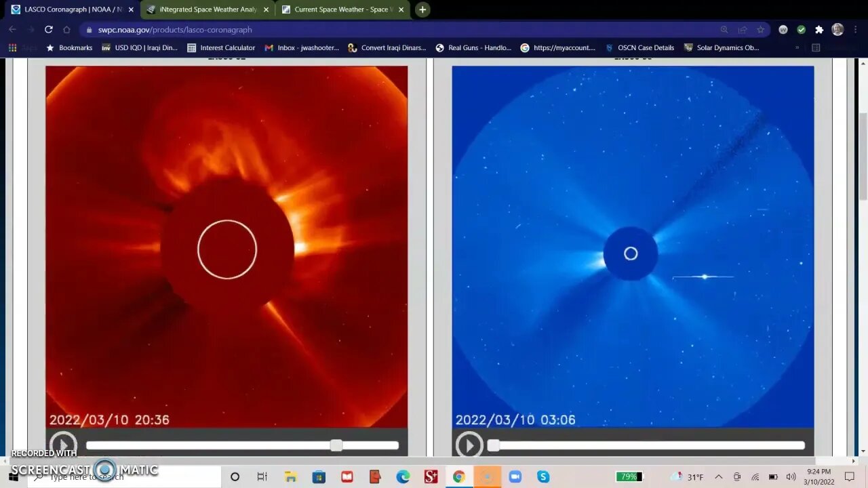Close the Current Space Weather tab
The image size is (868, 488).
pyautogui.click(x=401, y=9)
